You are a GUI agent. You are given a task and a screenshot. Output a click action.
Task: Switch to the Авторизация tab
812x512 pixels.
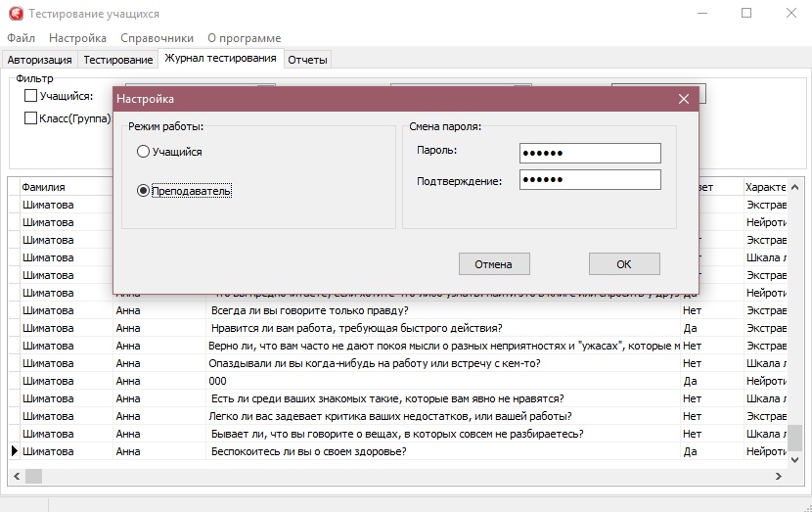[x=39, y=60]
